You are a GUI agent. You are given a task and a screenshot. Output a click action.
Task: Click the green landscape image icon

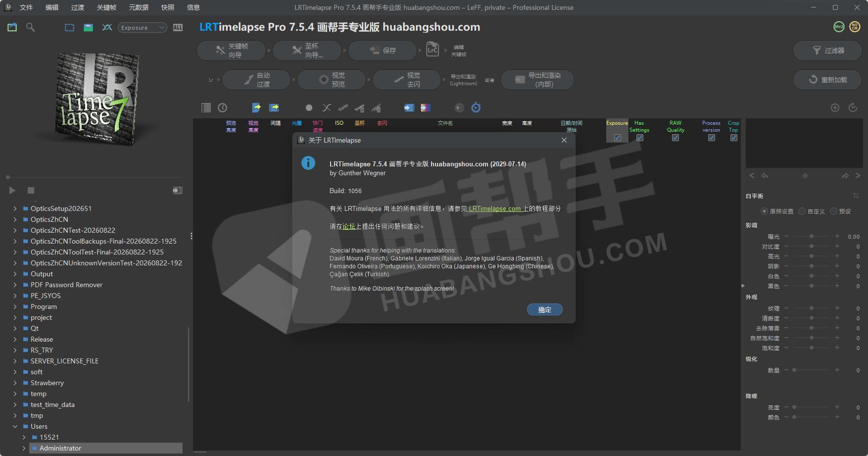pyautogui.click(x=88, y=28)
